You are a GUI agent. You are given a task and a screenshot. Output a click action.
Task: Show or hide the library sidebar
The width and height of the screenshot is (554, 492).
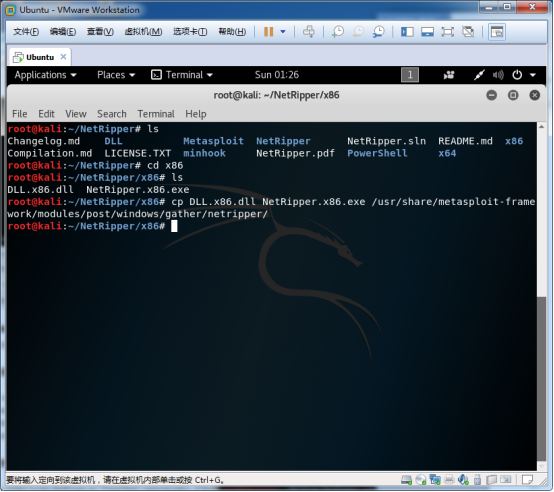407,32
